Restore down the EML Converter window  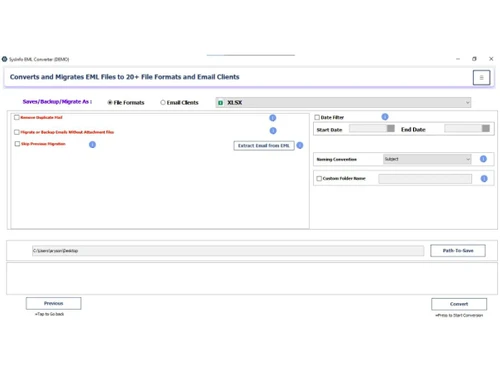coord(474,59)
